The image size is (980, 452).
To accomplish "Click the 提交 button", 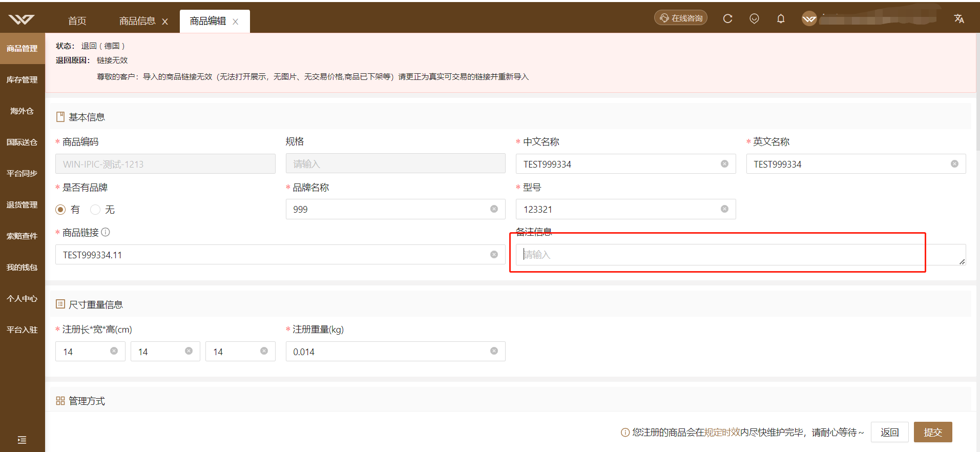I will tap(933, 432).
